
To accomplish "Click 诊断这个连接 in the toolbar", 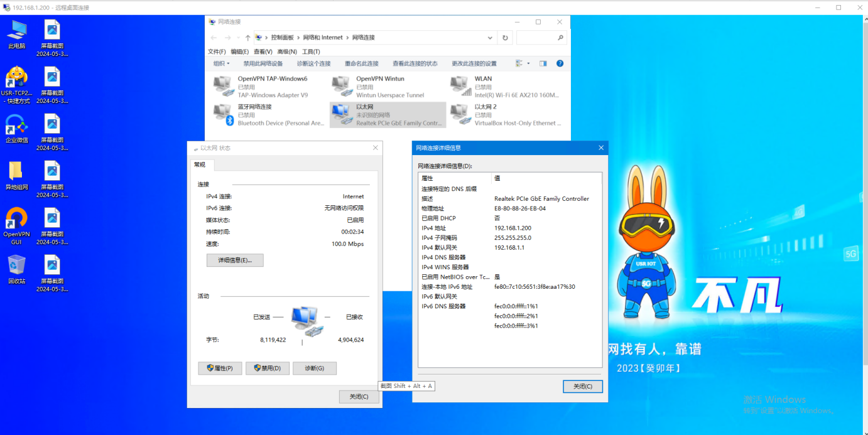I will (x=313, y=63).
